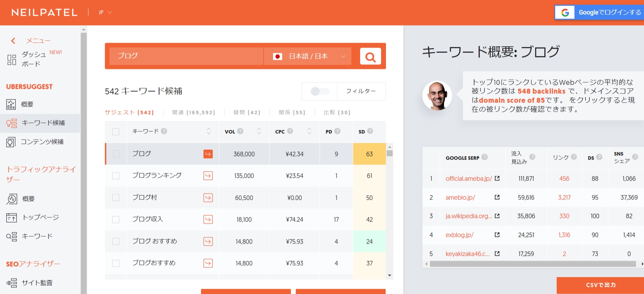
Task: Open ameblo.jp external link icon
Action: (497, 197)
